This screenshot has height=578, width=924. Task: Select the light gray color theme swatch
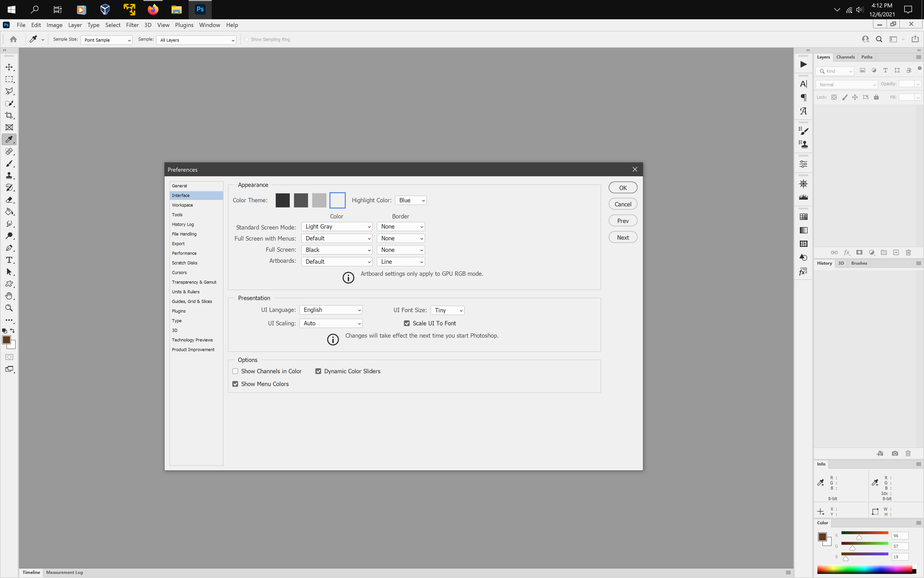click(x=319, y=200)
